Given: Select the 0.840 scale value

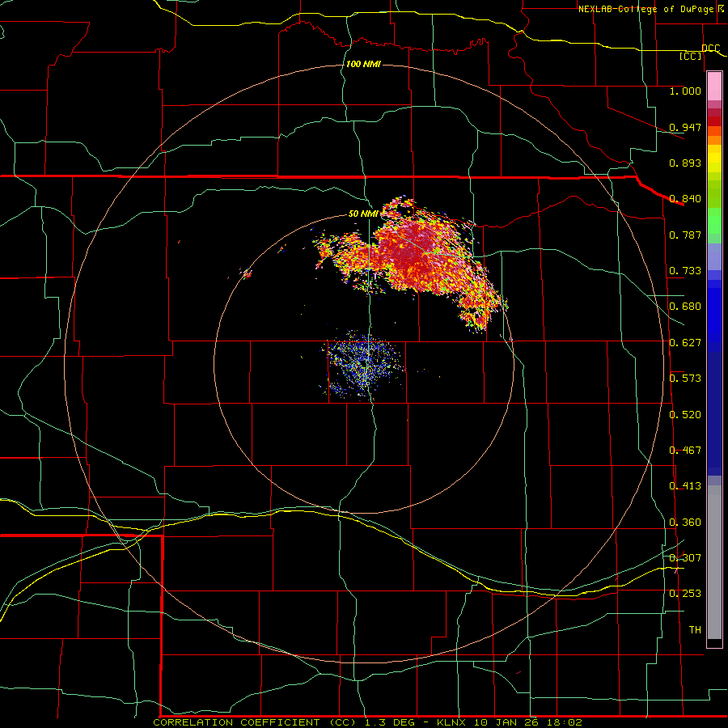Looking at the screenshot, I should pyautogui.click(x=685, y=199).
